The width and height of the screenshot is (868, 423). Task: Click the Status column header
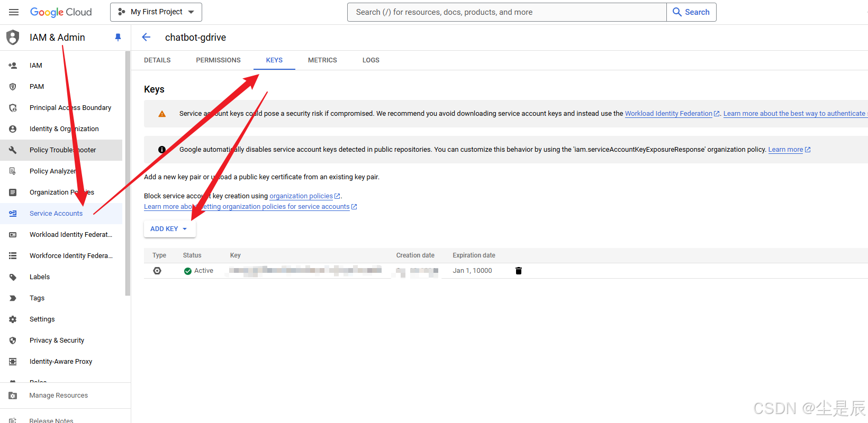[192, 255]
